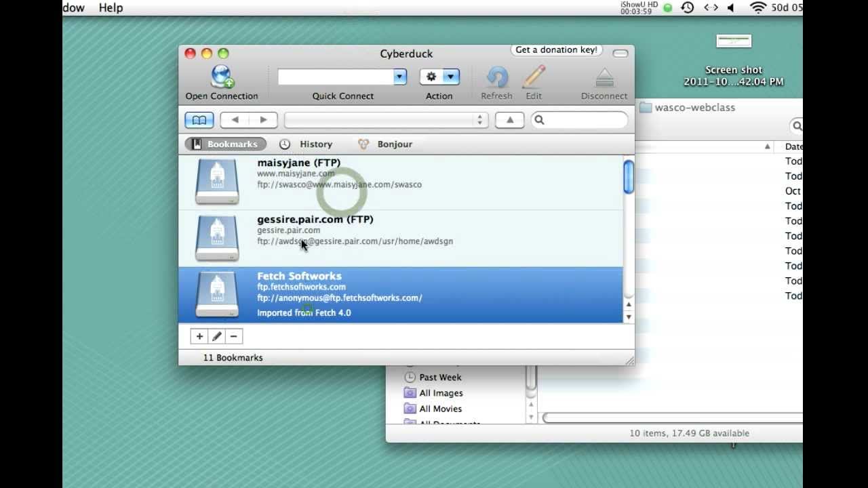Toggle the bookmarks book view button
868x488 pixels.
pyautogui.click(x=199, y=120)
